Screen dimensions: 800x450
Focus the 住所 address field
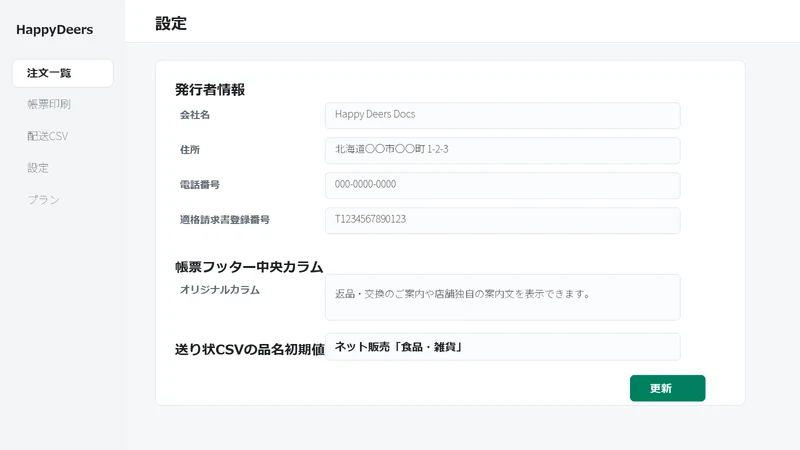(503, 151)
